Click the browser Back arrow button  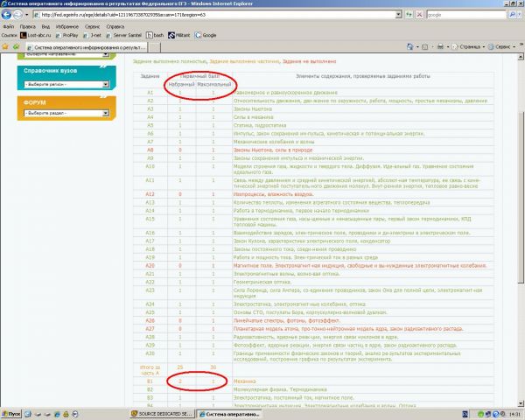pyautogui.click(x=8, y=14)
